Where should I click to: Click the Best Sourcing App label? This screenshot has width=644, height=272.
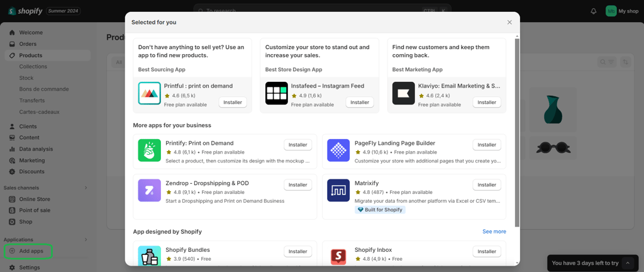coord(162,70)
